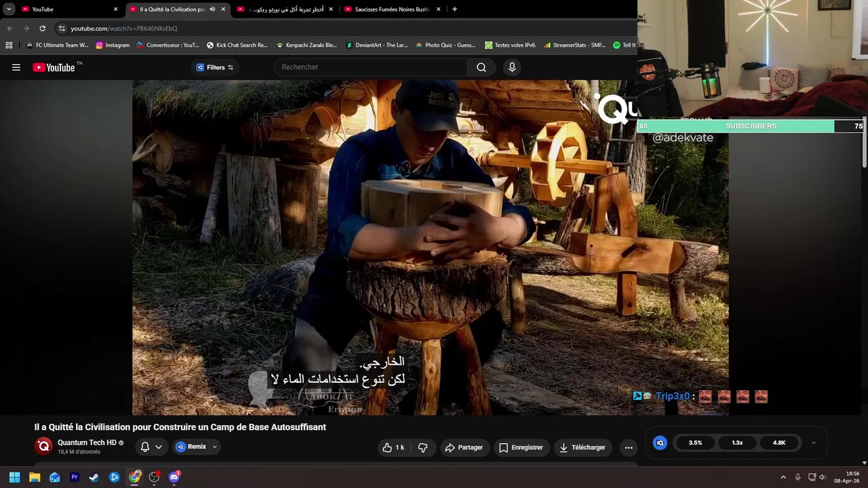The image size is (868, 488).
Task: Focus the Rechercher search box
Action: click(371, 67)
